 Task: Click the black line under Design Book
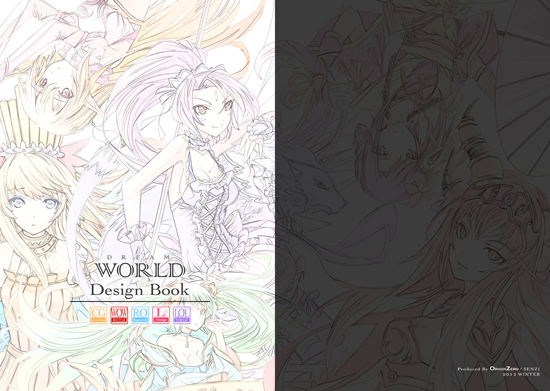coord(140,301)
